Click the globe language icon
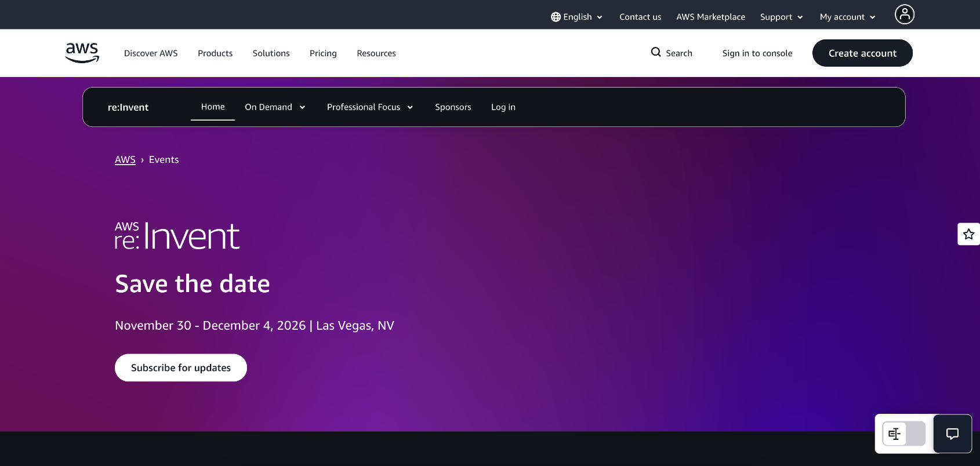Screen dimensions: 980x466 click(556, 17)
